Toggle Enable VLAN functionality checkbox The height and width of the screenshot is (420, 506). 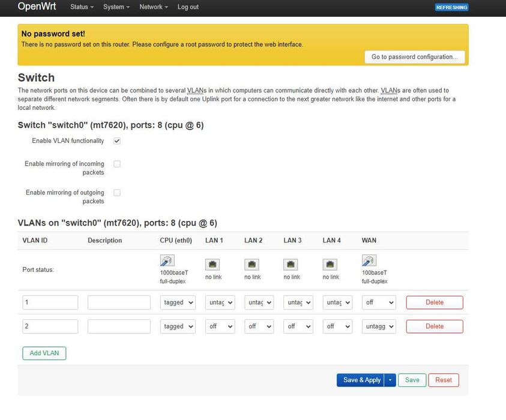tap(117, 141)
